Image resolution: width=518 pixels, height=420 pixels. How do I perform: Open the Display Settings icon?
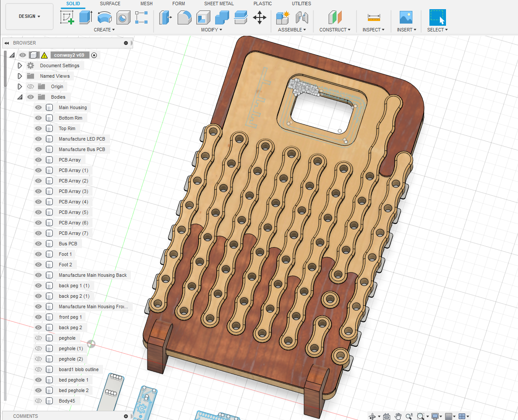435,417
